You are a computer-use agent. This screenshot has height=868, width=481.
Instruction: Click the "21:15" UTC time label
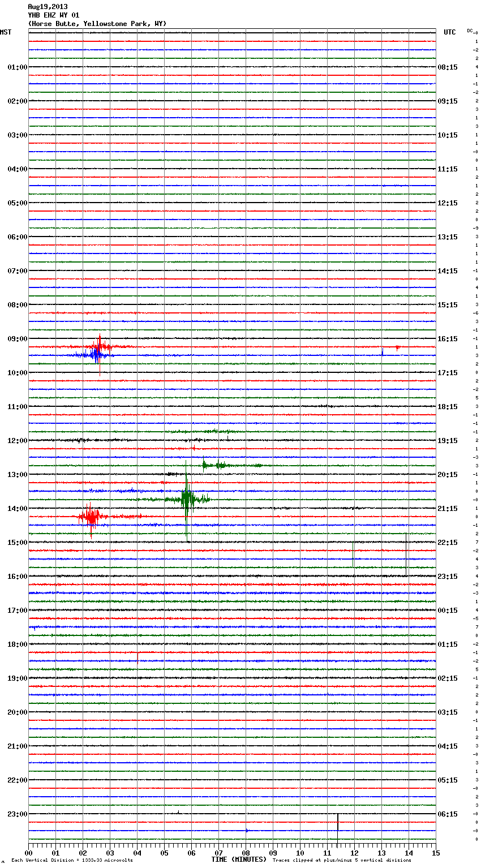click(x=448, y=509)
